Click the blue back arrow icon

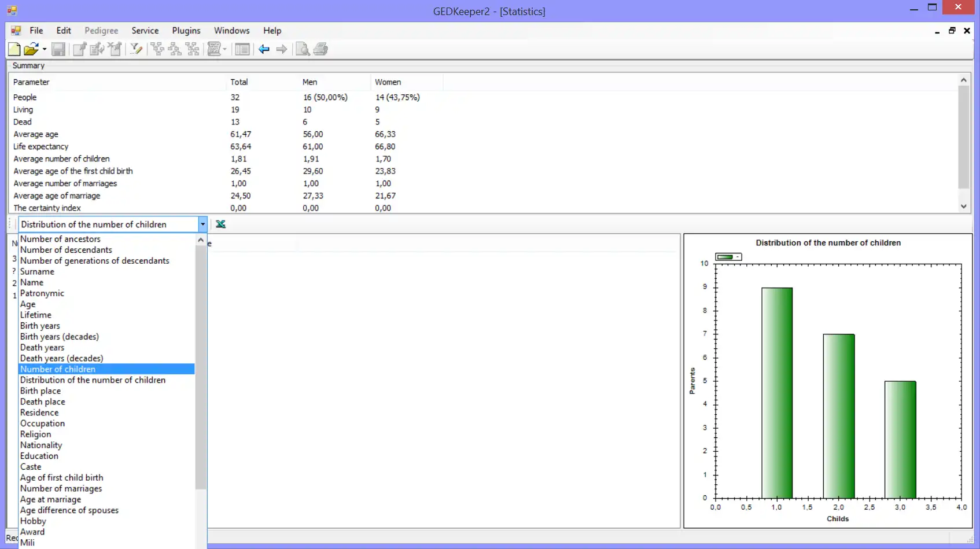tap(264, 49)
